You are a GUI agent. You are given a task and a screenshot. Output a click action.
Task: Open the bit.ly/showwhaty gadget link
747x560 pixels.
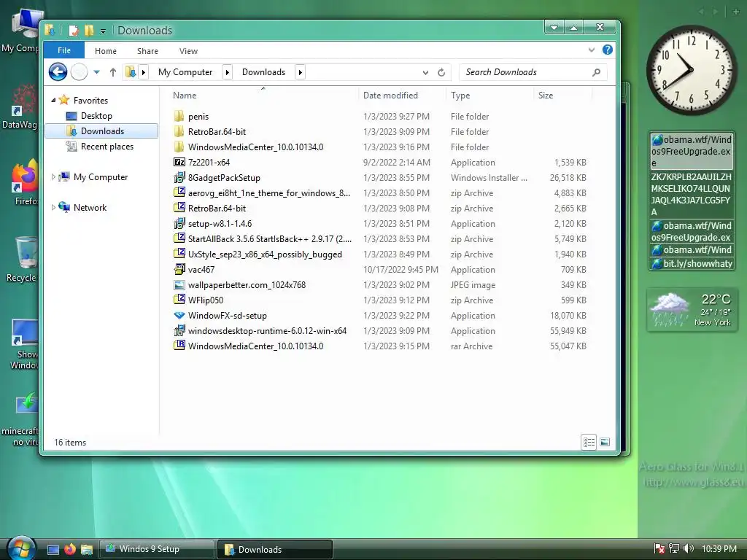tap(692, 263)
